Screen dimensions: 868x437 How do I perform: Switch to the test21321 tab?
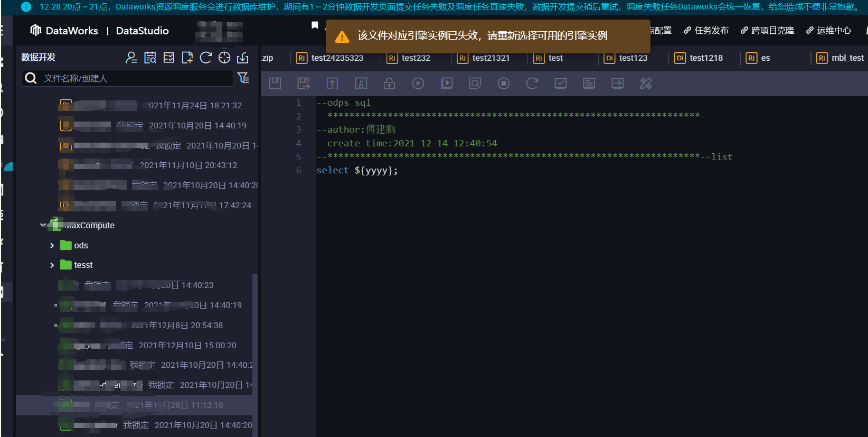coord(484,58)
